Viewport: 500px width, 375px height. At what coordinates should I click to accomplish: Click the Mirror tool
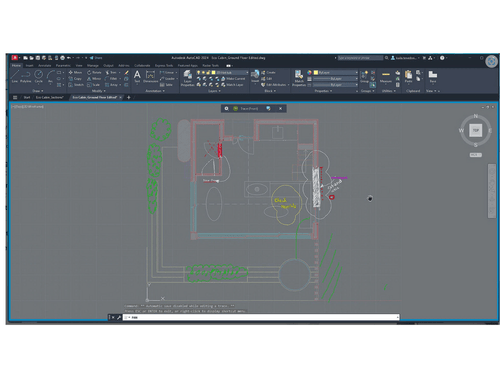pyautogui.click(x=94, y=79)
